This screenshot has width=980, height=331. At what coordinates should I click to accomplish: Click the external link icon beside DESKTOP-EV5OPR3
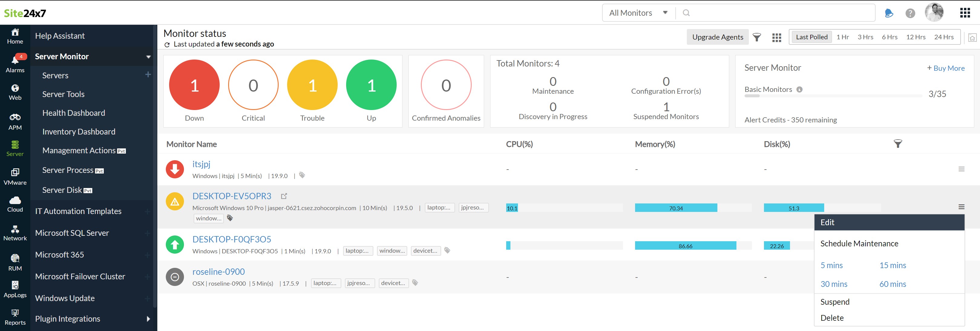tap(284, 196)
